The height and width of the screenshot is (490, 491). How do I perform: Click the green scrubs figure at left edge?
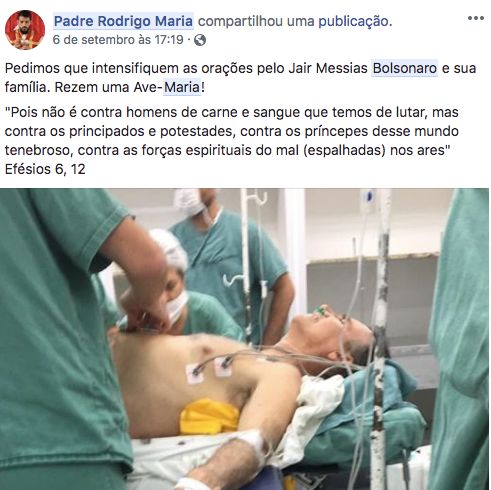(60, 333)
